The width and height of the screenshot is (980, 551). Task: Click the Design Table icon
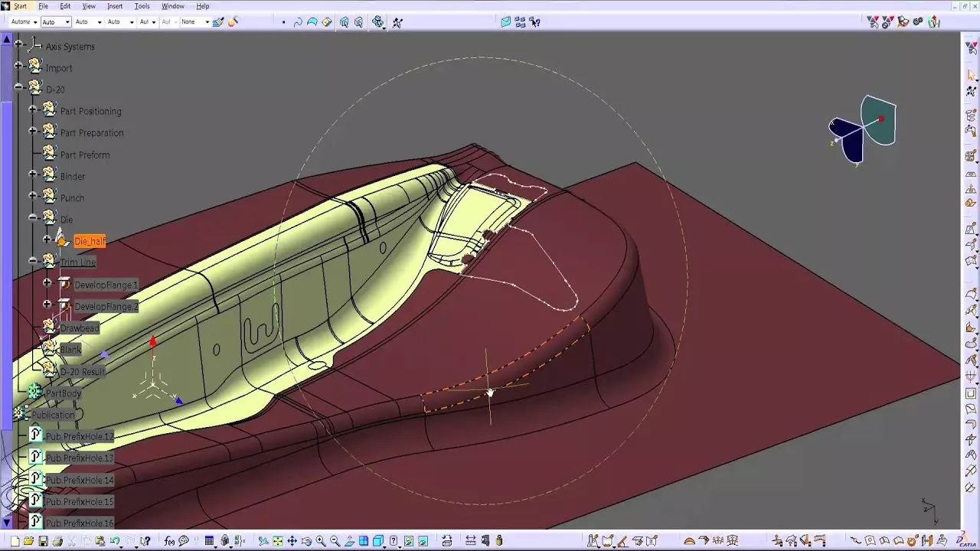pyautogui.click(x=209, y=541)
